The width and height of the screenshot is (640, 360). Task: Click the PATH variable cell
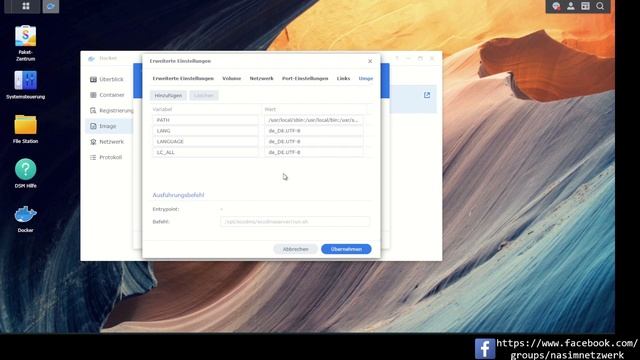(206, 120)
